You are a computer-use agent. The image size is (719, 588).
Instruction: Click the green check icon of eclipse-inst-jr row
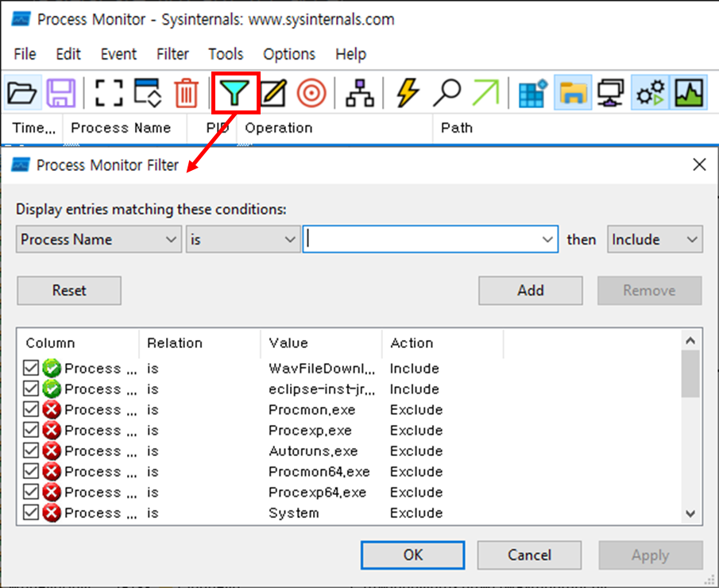pyautogui.click(x=52, y=389)
